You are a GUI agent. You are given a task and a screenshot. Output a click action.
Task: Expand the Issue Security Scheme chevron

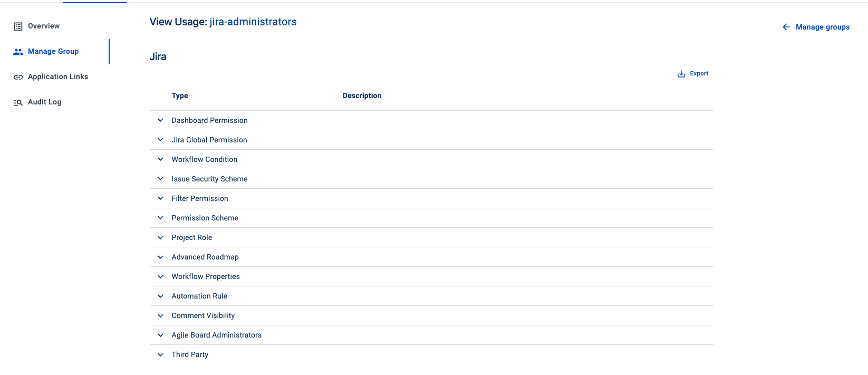[x=160, y=179]
